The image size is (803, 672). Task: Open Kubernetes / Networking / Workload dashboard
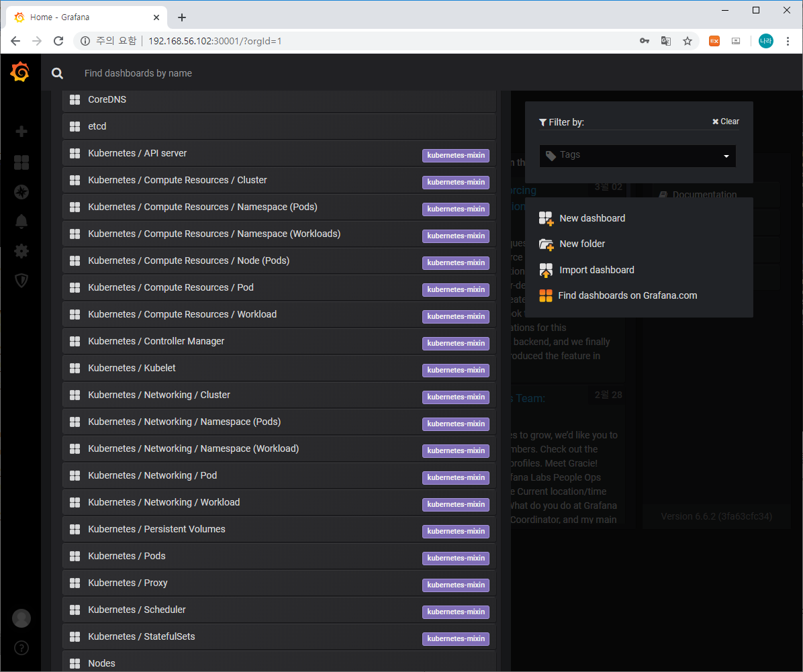pos(279,502)
